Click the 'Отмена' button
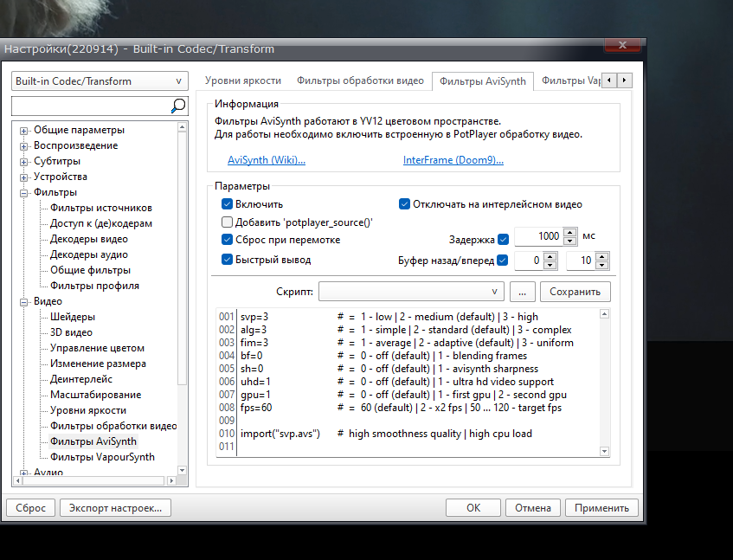The width and height of the screenshot is (733, 560). click(x=532, y=508)
